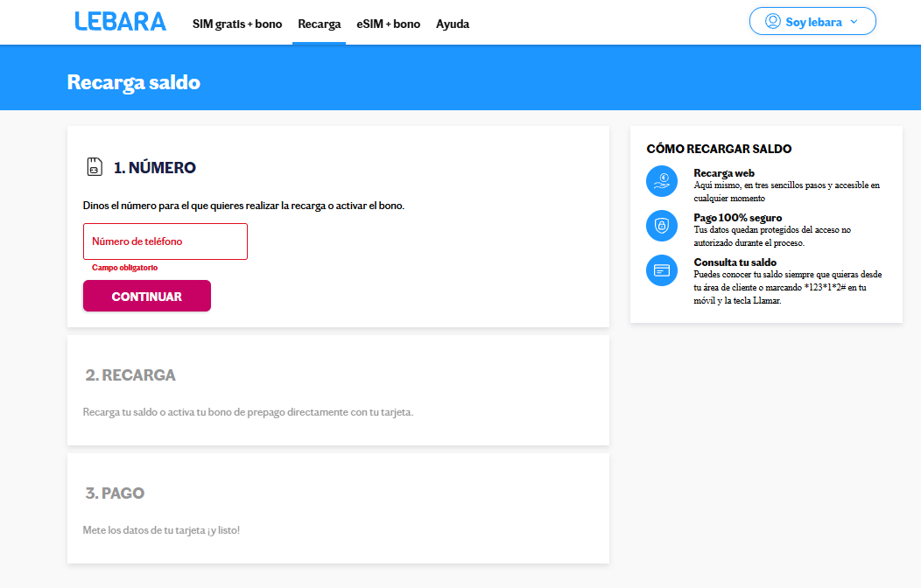Click the 2. RECARGA step heading
This screenshot has width=921, height=588.
(x=130, y=375)
